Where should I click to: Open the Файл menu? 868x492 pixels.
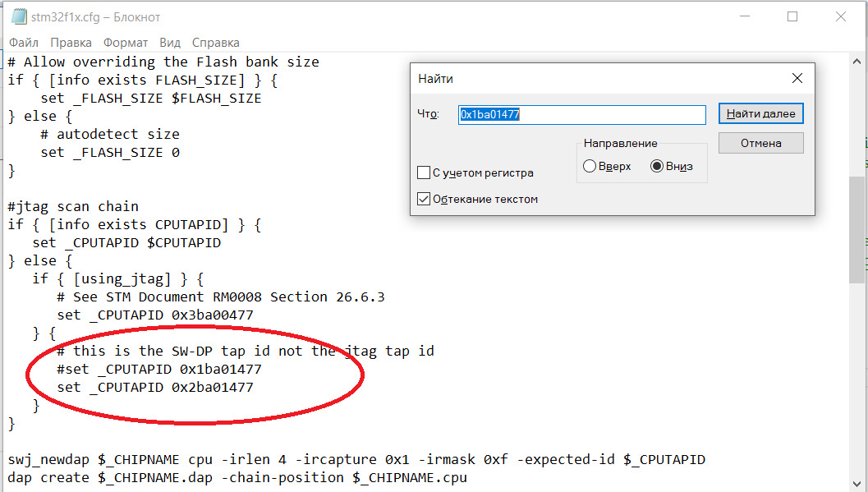point(24,43)
